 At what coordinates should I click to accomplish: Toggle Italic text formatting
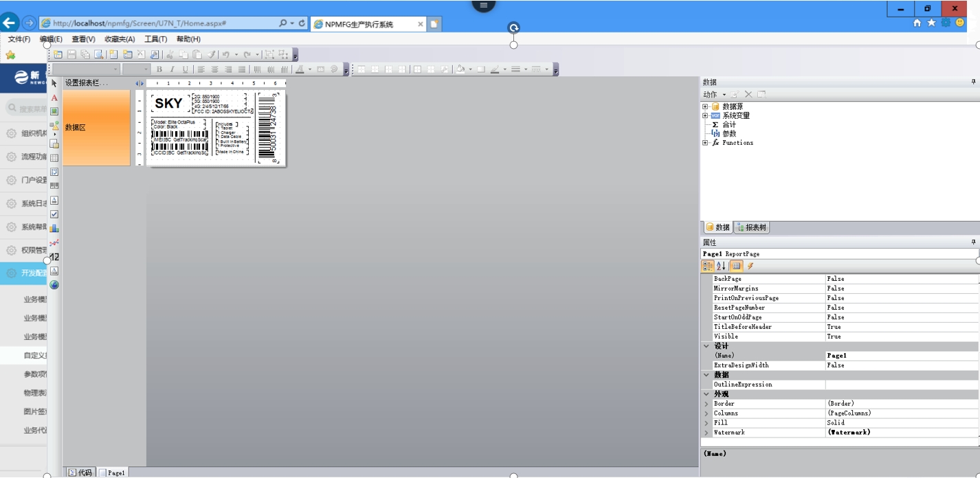tap(172, 69)
